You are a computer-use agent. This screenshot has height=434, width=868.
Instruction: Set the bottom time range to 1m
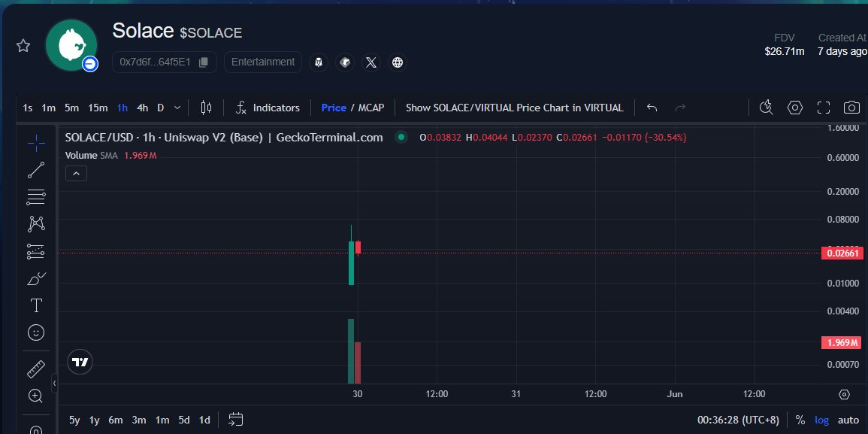[x=162, y=420]
